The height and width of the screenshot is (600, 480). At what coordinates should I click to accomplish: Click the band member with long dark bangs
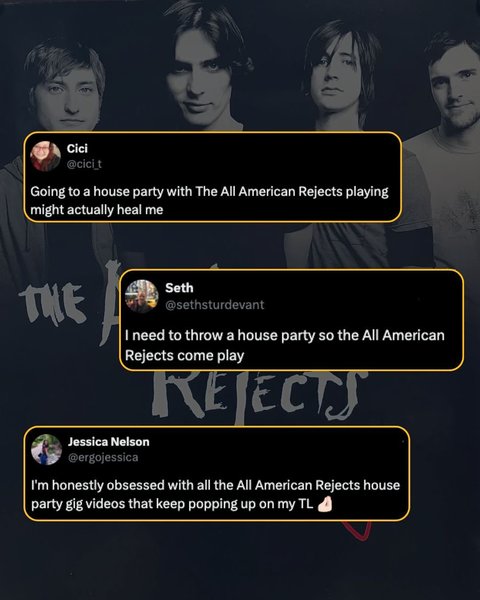336,77
